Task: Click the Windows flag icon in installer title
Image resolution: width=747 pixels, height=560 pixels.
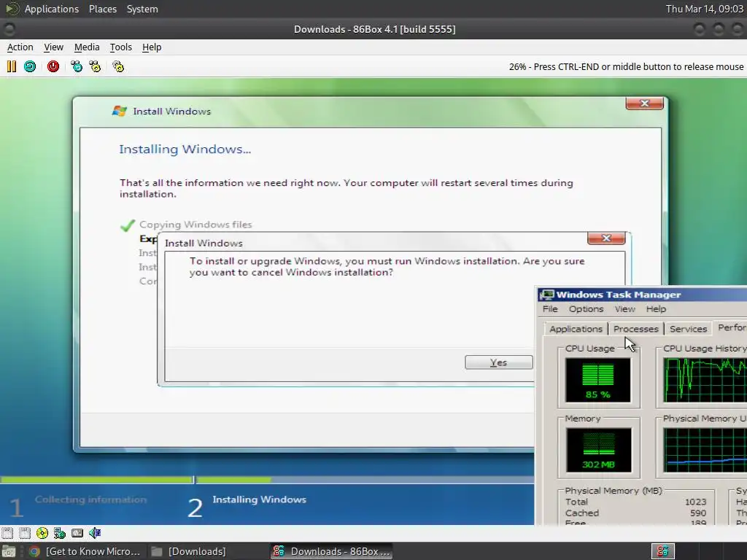Action: click(119, 111)
